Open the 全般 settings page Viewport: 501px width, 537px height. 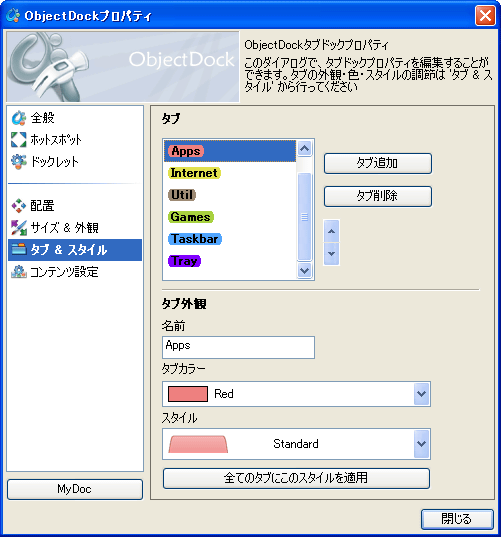pyautogui.click(x=75, y=118)
